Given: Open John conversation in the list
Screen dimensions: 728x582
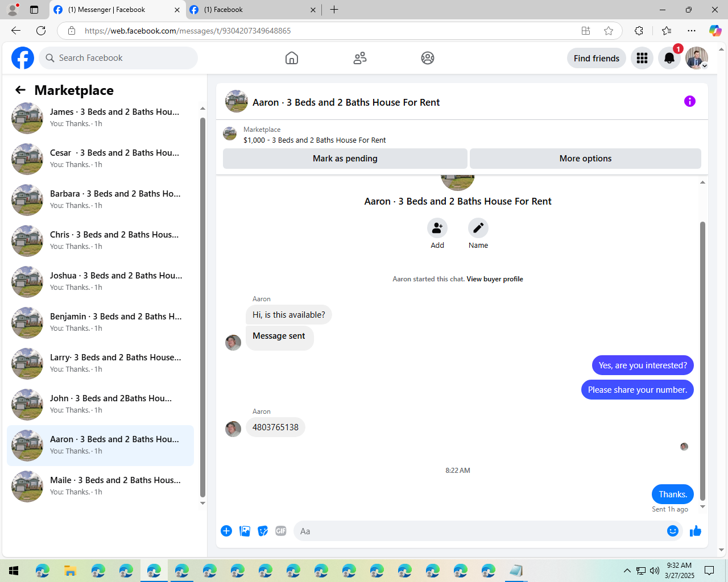Looking at the screenshot, I should 100,404.
